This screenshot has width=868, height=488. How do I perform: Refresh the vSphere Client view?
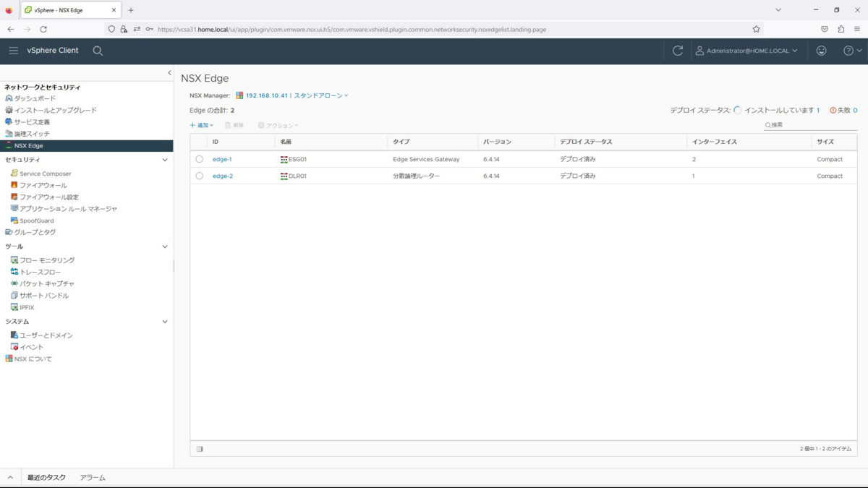click(x=678, y=51)
